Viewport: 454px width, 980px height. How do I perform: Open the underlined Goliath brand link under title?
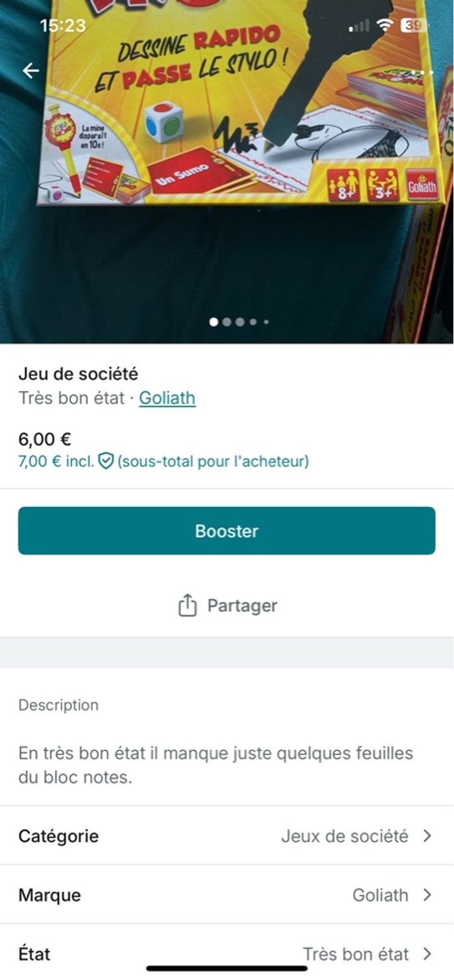pos(167,398)
